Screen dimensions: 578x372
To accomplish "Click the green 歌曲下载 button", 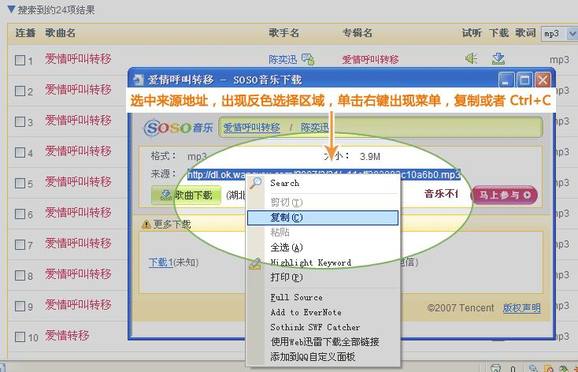I will coord(186,195).
